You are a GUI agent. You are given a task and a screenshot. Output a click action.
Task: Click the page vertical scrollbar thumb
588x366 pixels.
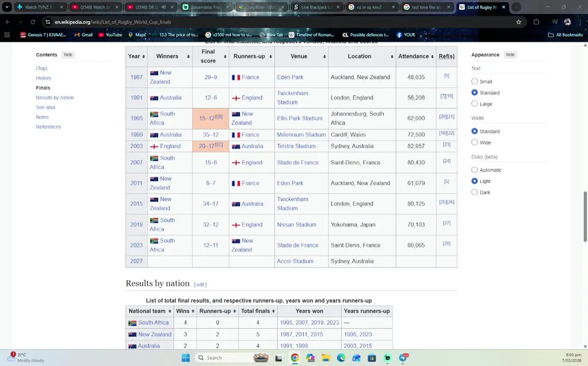coord(585,217)
